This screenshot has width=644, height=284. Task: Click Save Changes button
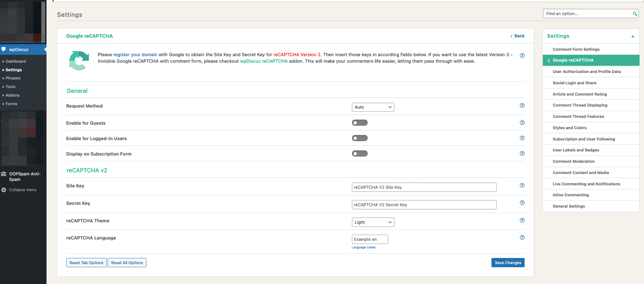click(508, 263)
